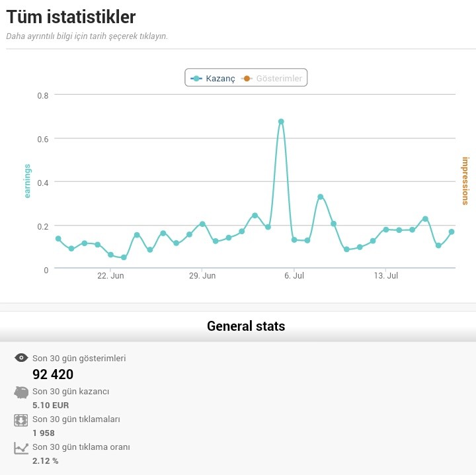Select the second-highest peak after 6. Jul
This screenshot has height=475, width=476.
coord(320,196)
